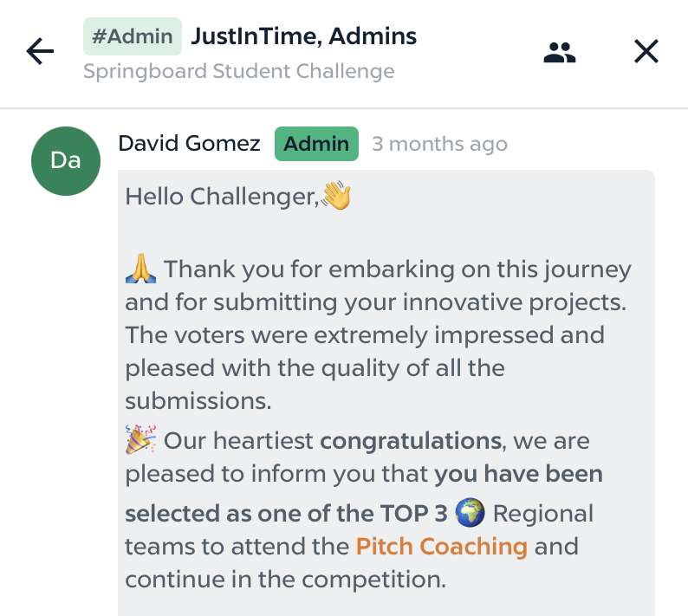Click the bold "congratulations" word
Image resolution: width=688 pixels, height=616 pixels.
(411, 441)
